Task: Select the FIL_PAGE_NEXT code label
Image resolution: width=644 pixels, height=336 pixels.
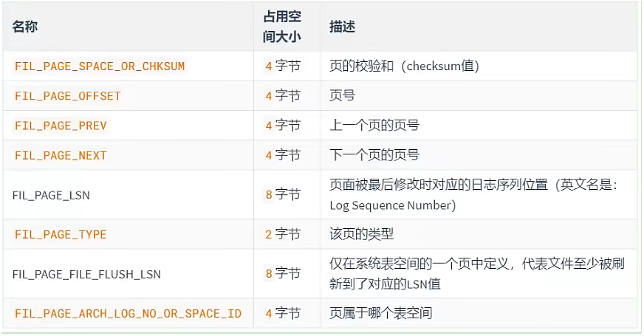Action: 61,156
